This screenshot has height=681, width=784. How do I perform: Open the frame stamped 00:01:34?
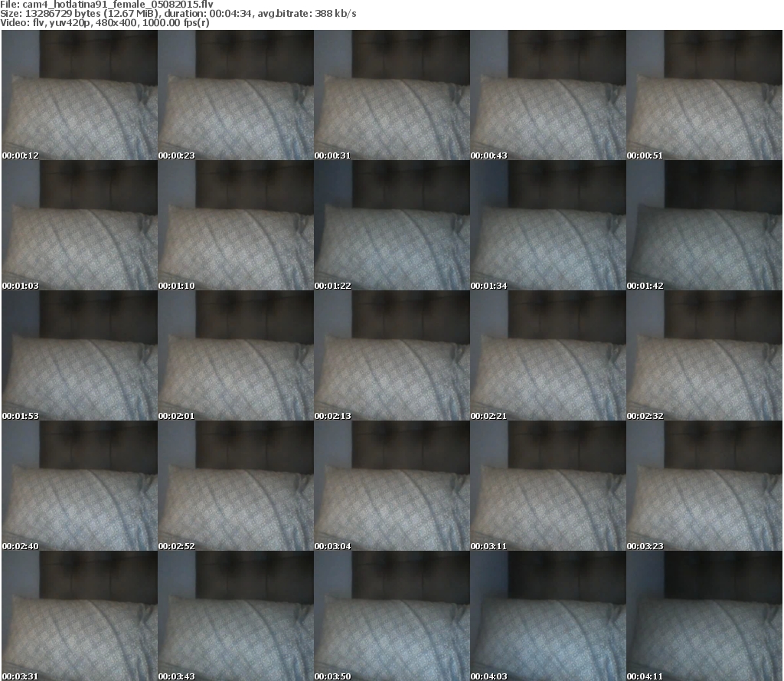(548, 225)
